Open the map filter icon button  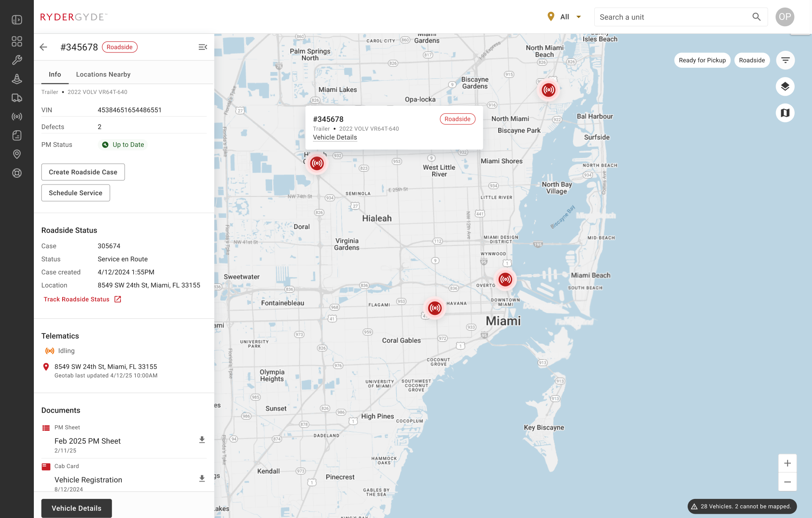785,60
